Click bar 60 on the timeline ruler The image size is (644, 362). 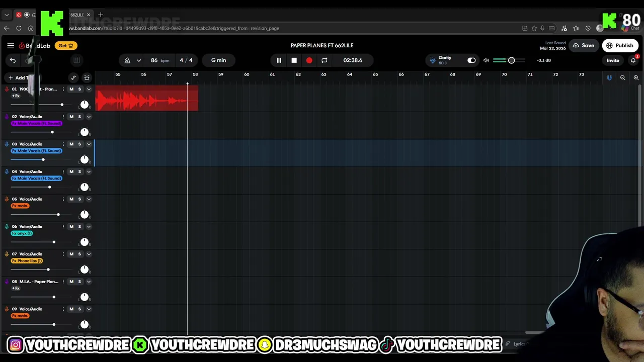click(x=247, y=74)
